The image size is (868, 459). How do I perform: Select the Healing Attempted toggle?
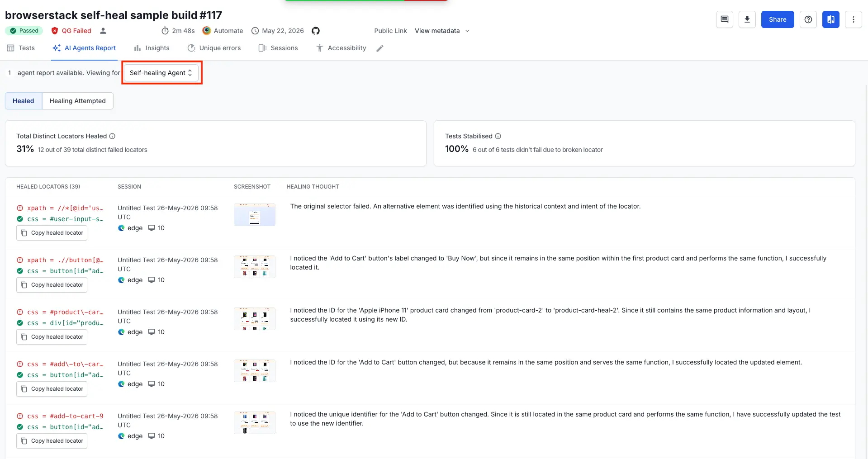point(77,101)
